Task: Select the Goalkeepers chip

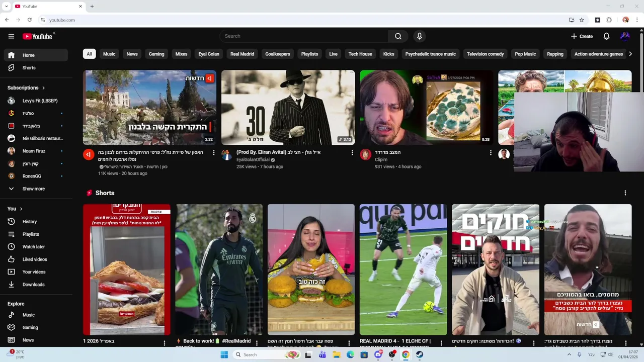Action: (278, 54)
